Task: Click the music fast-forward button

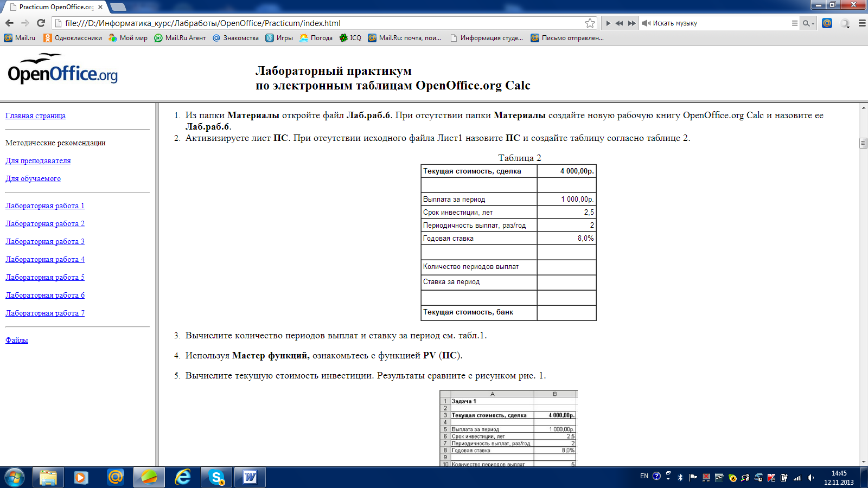Action: point(631,23)
